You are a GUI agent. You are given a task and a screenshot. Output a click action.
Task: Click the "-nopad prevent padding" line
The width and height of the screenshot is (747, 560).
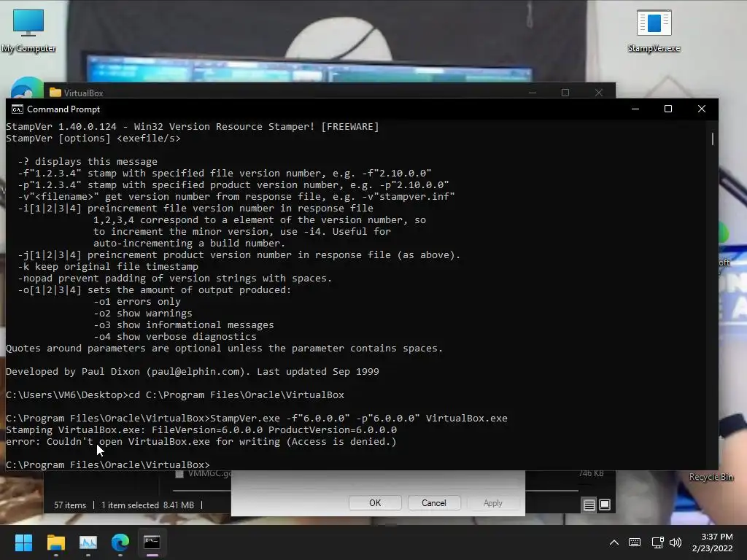[175, 278]
